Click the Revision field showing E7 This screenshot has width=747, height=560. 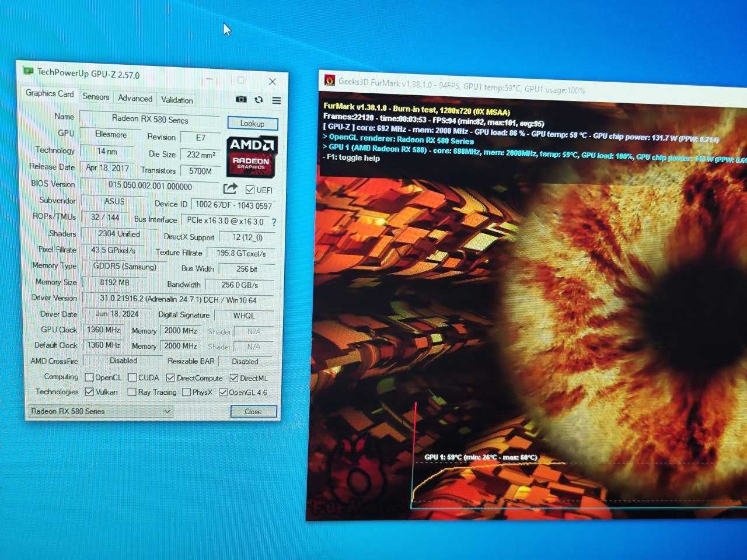(x=200, y=138)
